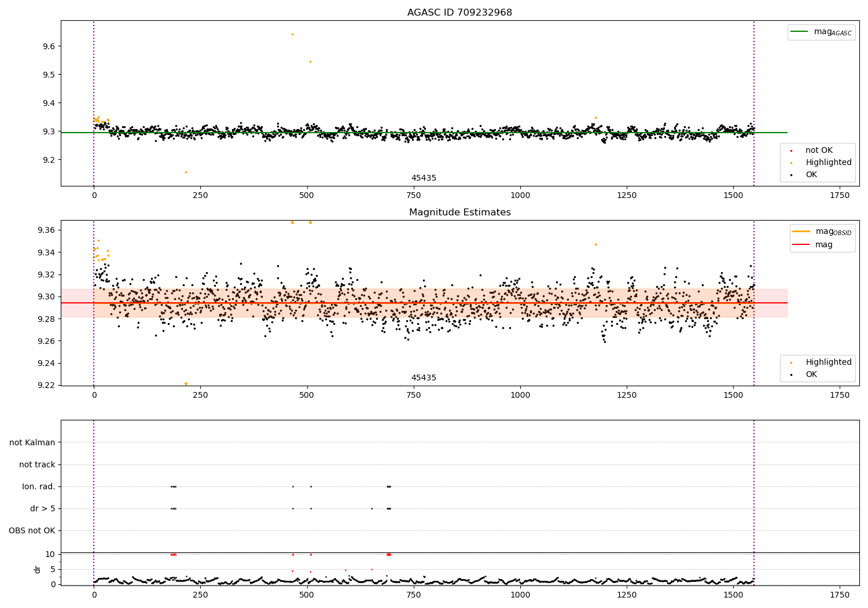The height and width of the screenshot is (608, 868).
Task: Click the highest orange outlier point near 9.64 in the top plot
Action: pos(292,34)
